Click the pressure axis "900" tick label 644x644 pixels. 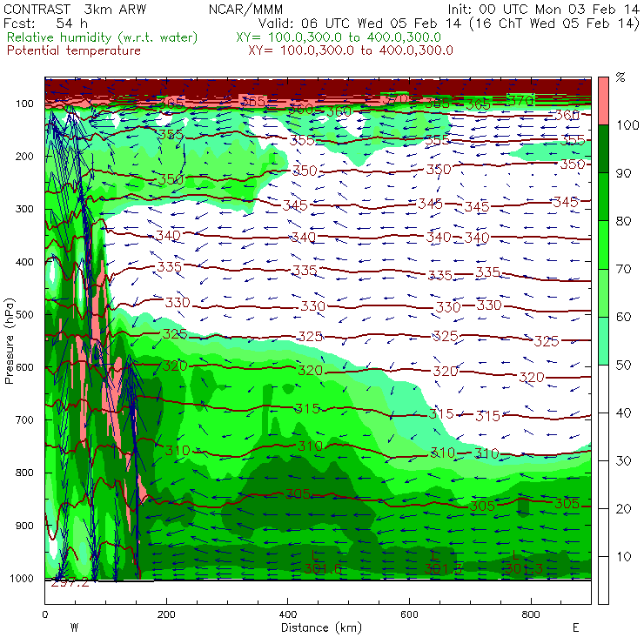(24, 526)
